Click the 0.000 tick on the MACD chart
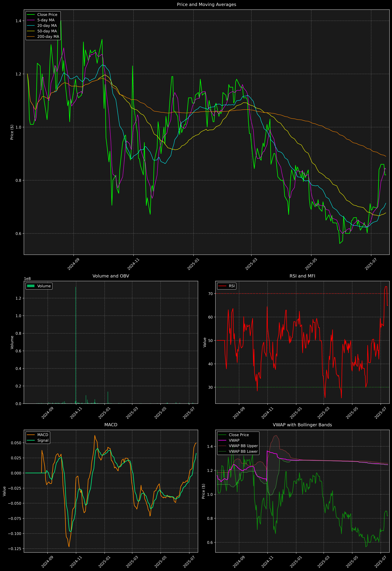392x571 pixels. point(16,473)
